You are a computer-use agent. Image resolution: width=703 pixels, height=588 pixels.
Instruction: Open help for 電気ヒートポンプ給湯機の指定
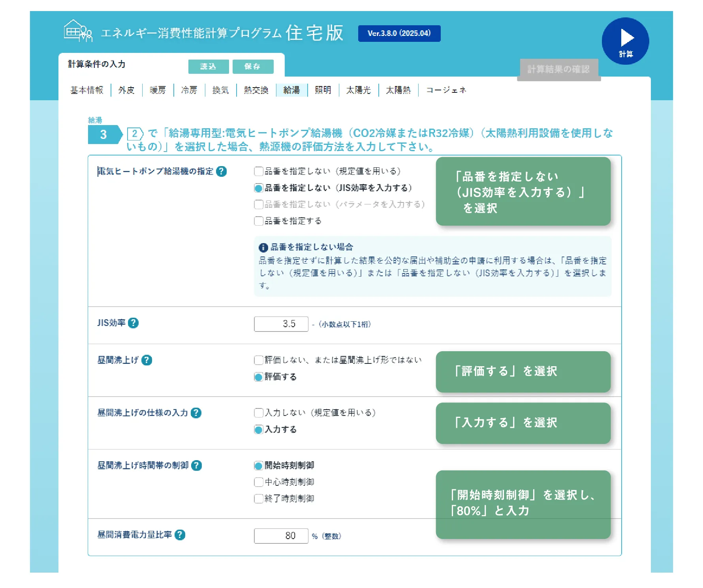coord(222,171)
